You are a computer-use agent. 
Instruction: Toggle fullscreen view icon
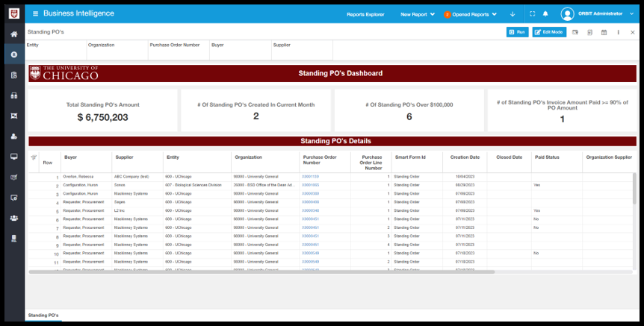[x=532, y=14]
